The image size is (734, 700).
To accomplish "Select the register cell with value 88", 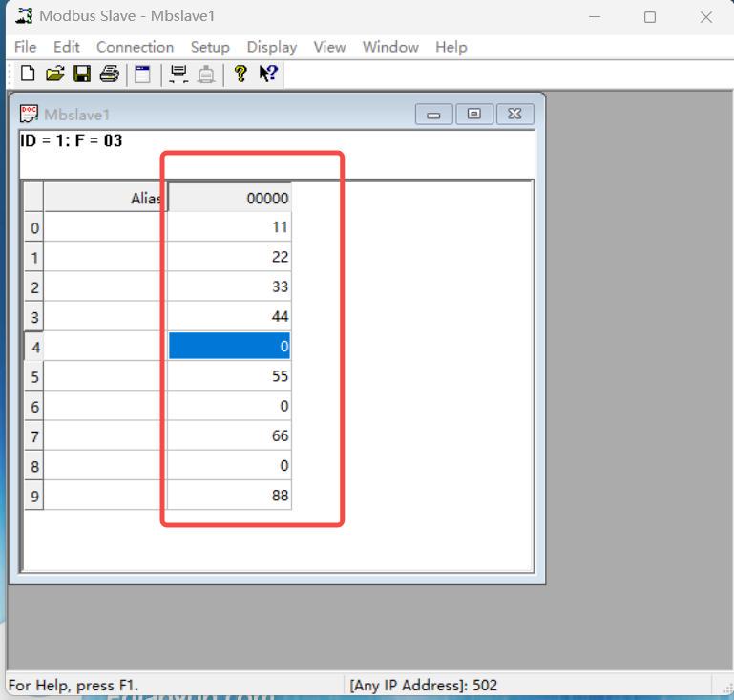I will point(229,496).
